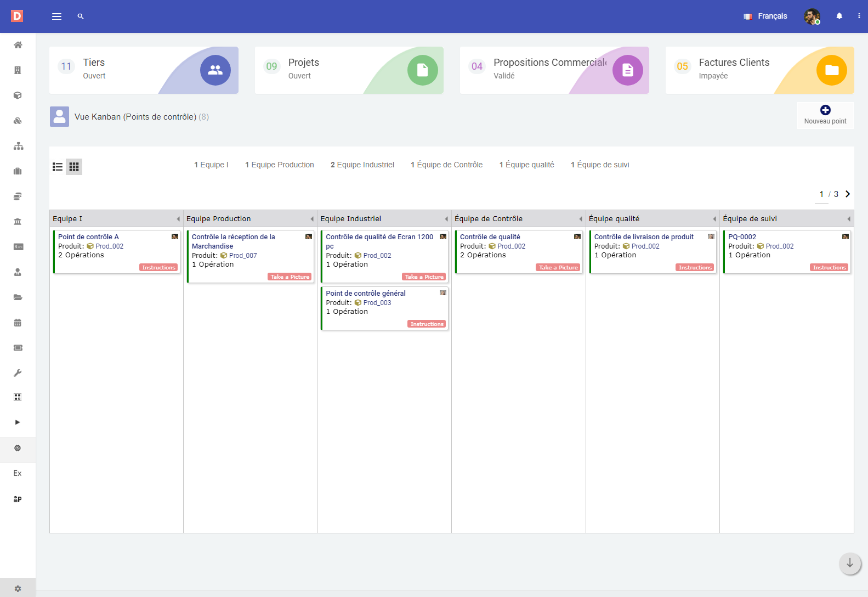The image size is (868, 597).
Task: Open the Français language selector
Action: [x=765, y=16]
